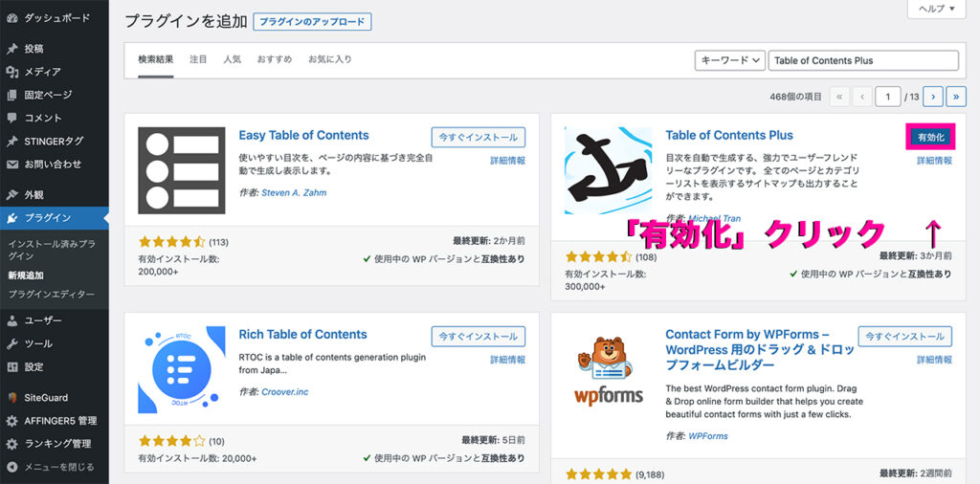The image size is (980, 484).
Task: Expand the ヘルプ help panel
Action: coord(937,9)
